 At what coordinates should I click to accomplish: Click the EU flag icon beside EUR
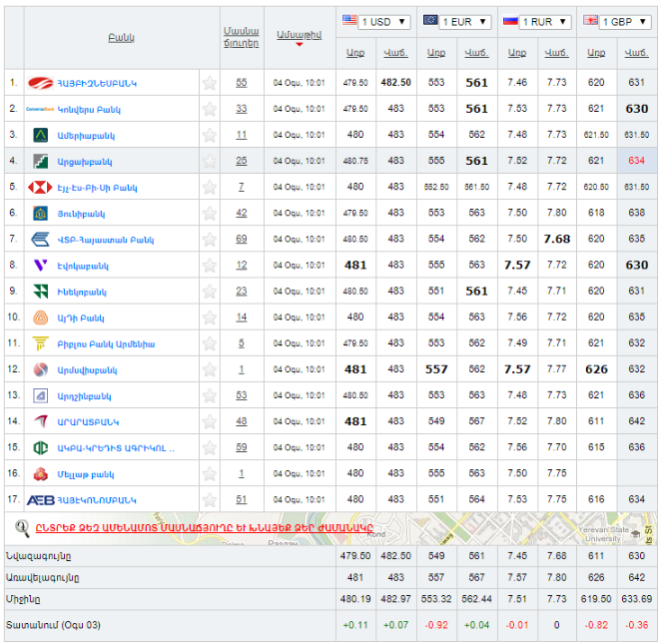[x=430, y=20]
